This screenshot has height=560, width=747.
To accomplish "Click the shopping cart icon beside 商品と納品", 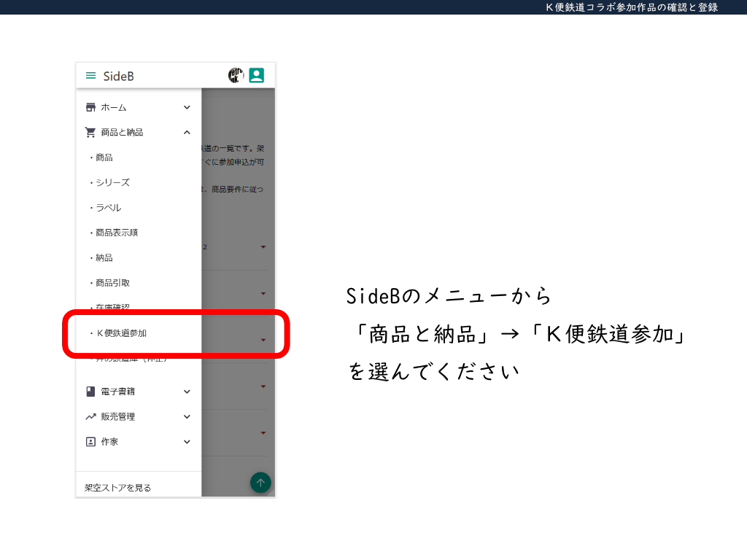I will (90, 132).
